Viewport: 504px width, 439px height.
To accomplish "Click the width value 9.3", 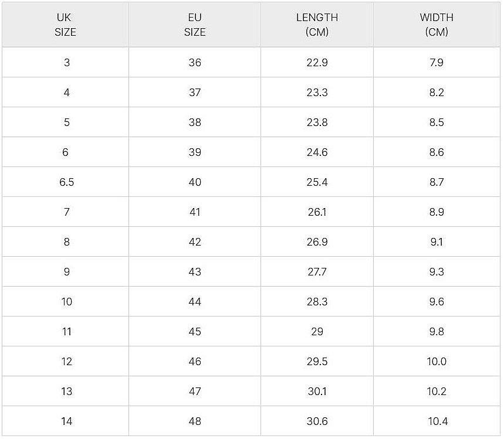I will point(437,272).
